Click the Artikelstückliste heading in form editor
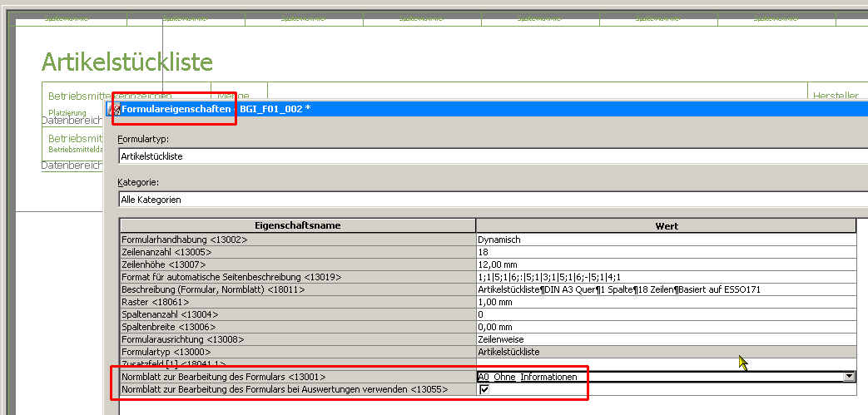Viewport: 868px width, 415px height. click(x=127, y=62)
